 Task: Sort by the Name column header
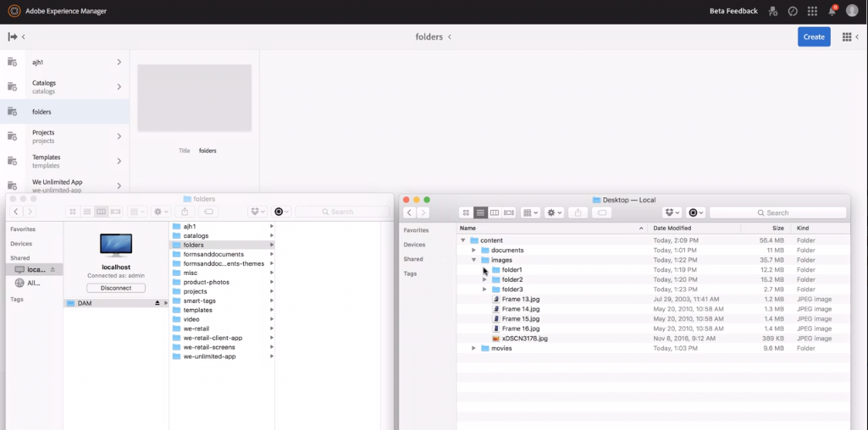click(552, 228)
